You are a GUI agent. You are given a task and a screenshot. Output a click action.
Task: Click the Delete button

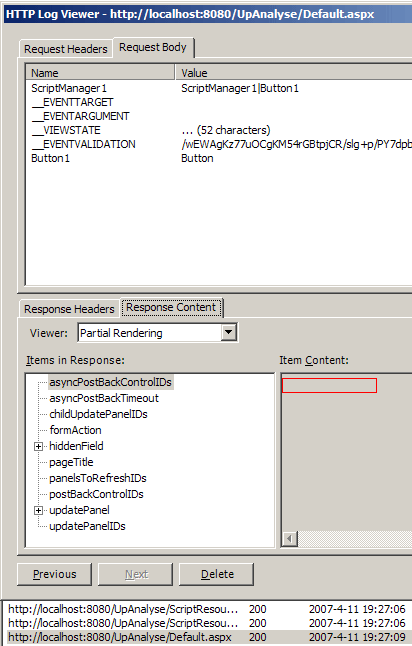[x=217, y=574]
